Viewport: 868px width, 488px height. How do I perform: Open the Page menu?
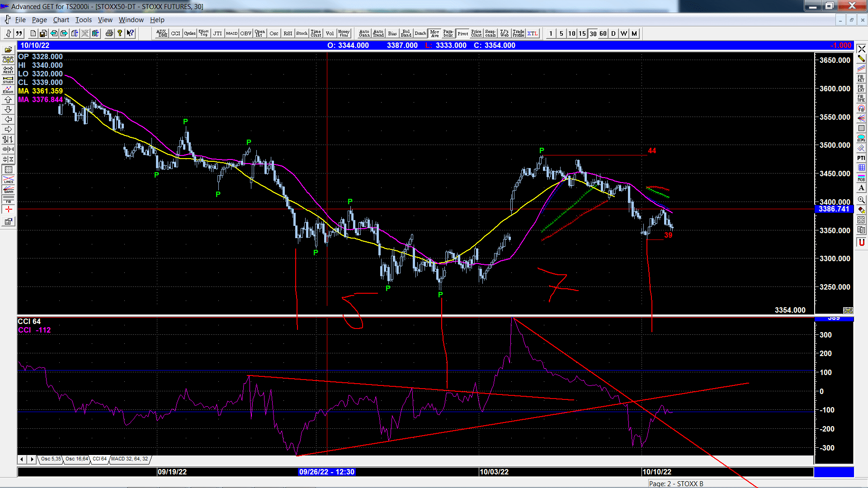coord(39,20)
